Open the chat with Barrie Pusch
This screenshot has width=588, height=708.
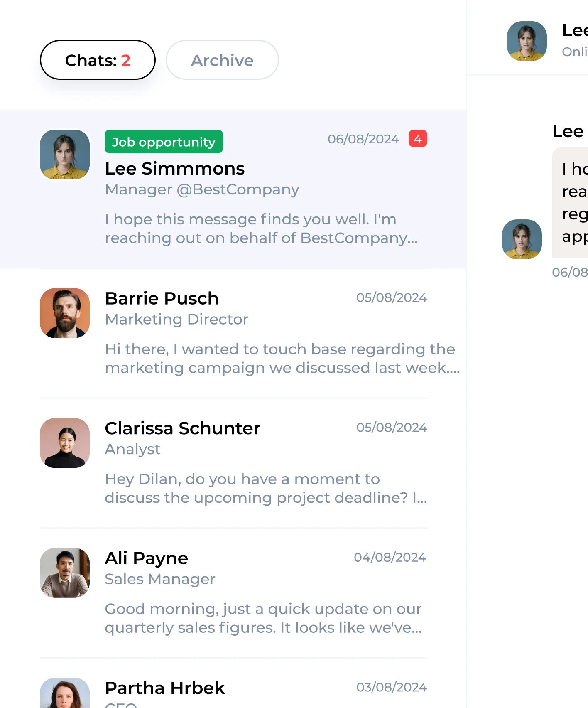(x=233, y=332)
